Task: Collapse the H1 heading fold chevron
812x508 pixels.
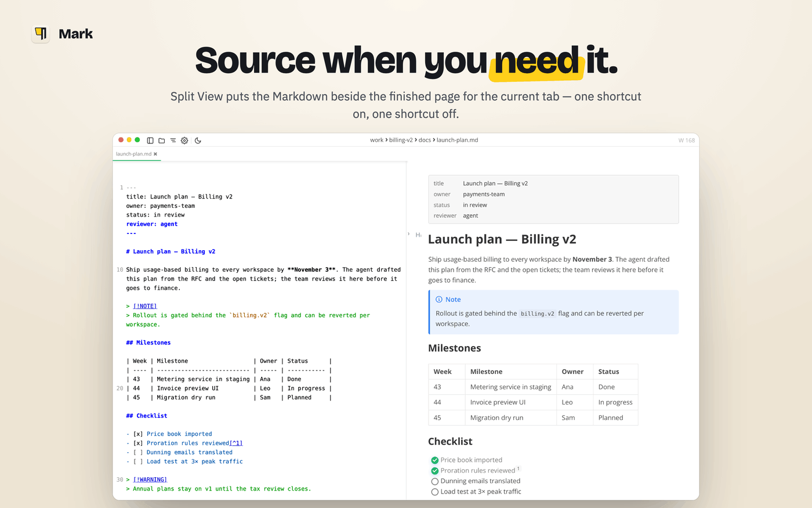Action: tap(409, 235)
